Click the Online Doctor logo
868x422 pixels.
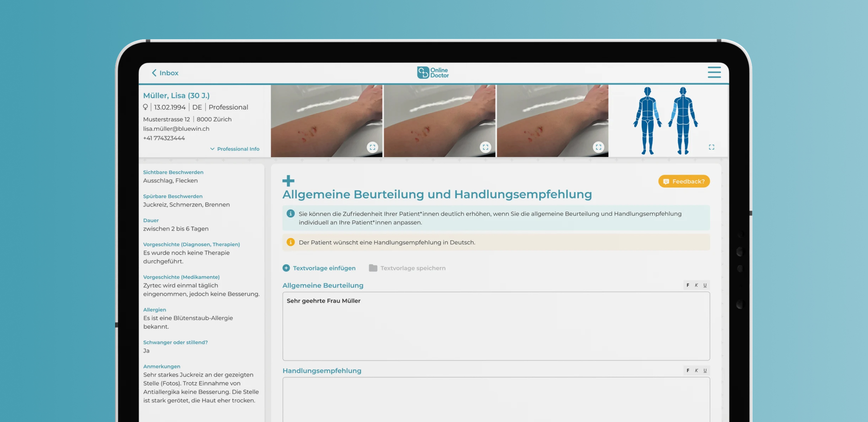pos(433,72)
